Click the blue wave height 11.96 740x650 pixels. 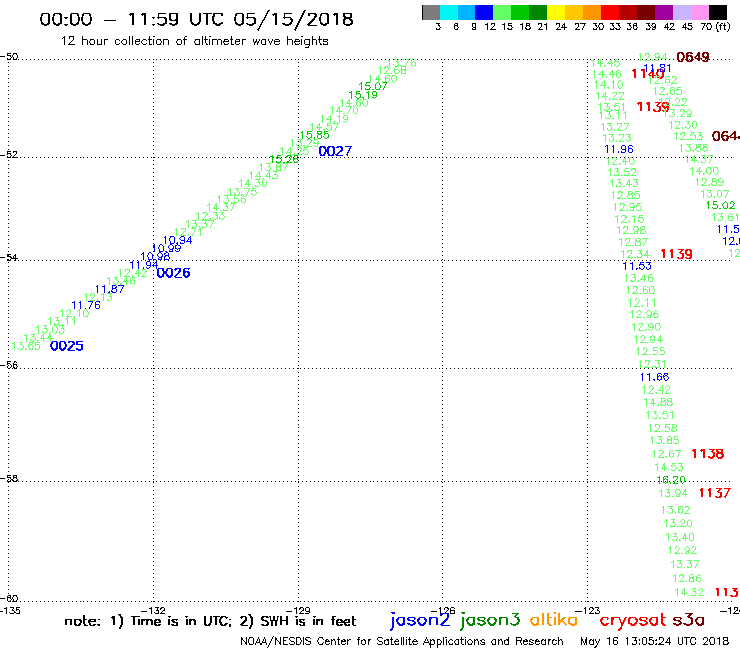619,149
